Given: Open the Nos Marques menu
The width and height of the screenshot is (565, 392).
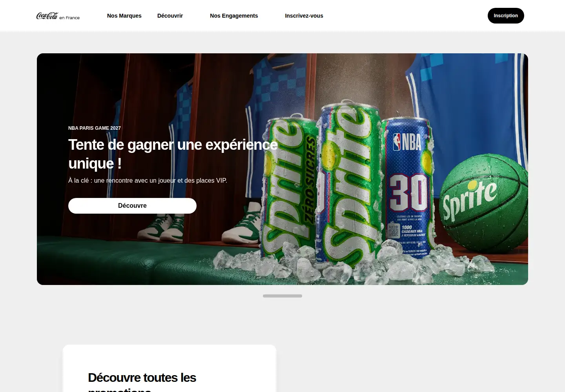Looking at the screenshot, I should coord(124,16).
